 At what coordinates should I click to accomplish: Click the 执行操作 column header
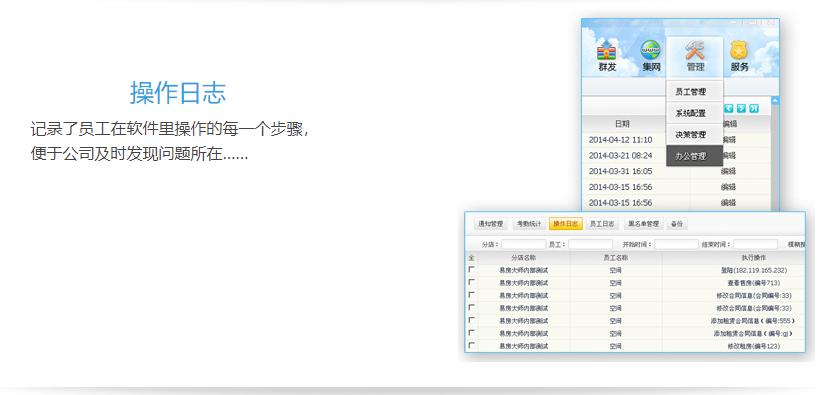tap(754, 258)
